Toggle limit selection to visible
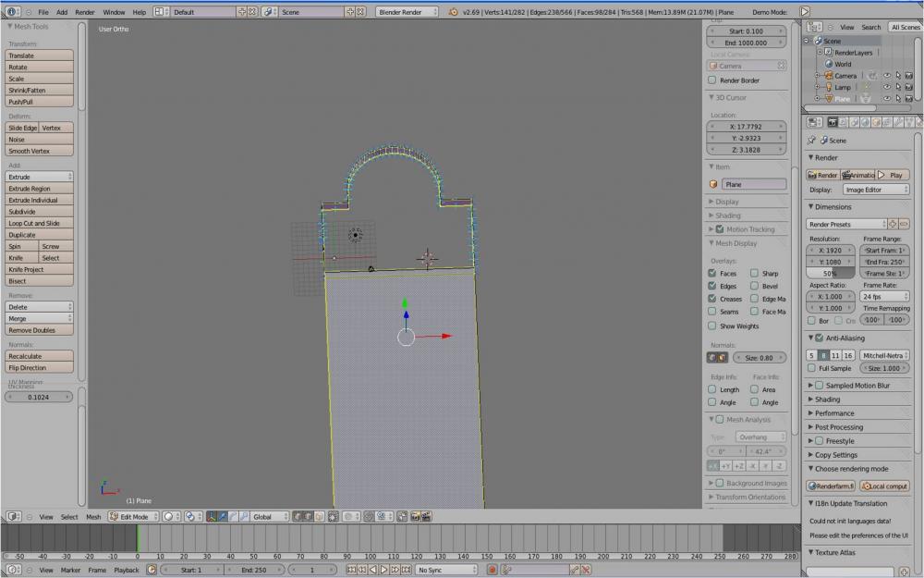This screenshot has width=924, height=578. point(334,517)
